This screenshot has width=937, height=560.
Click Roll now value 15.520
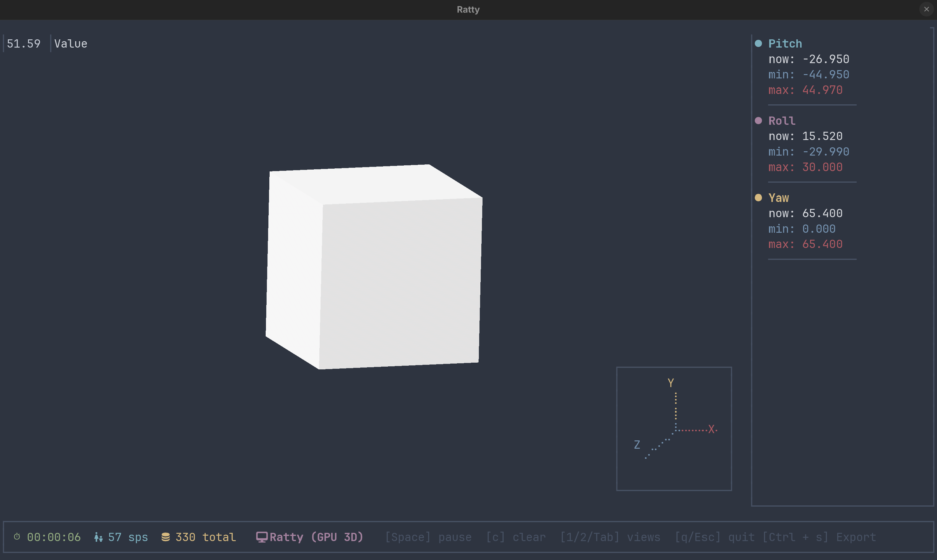coord(822,136)
